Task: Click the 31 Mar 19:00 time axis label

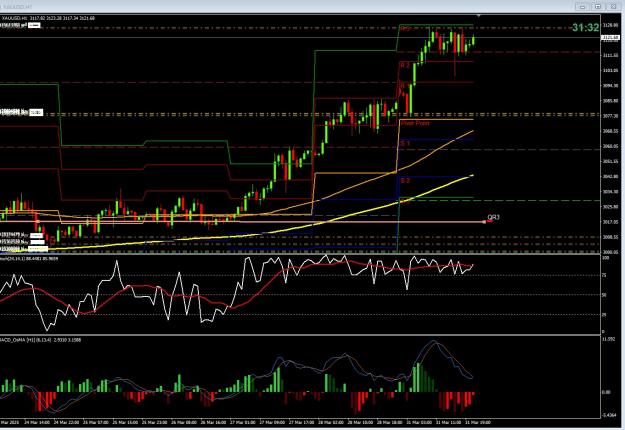Action: point(478,422)
